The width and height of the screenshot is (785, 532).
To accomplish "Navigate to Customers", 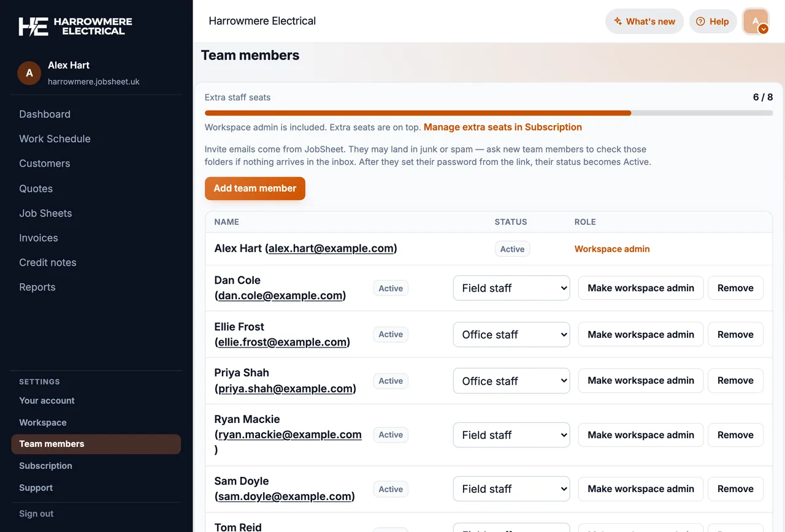I will point(44,164).
